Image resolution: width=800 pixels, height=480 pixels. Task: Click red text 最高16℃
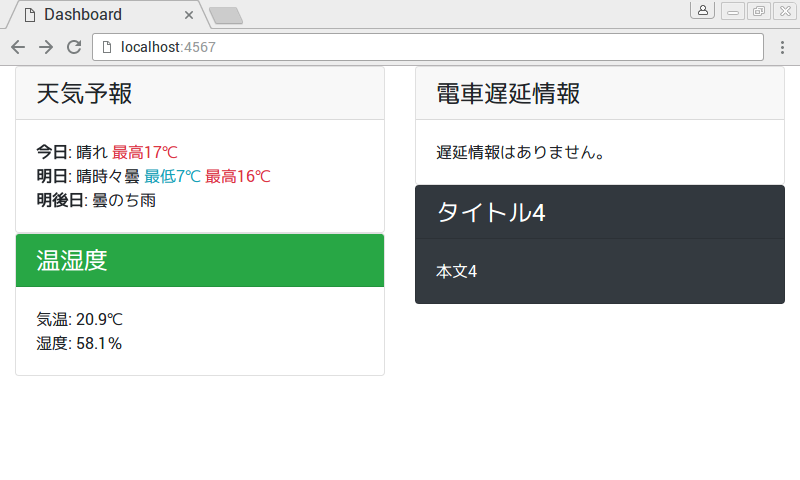pos(238,176)
